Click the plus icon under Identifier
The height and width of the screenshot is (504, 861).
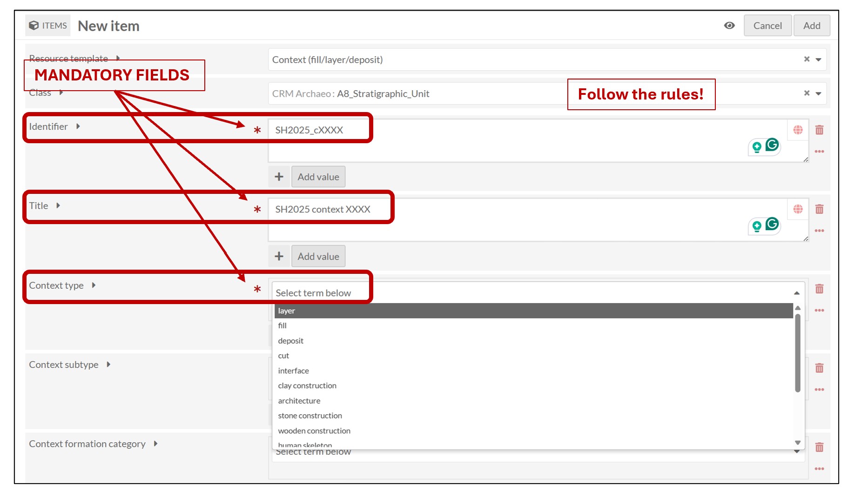tap(279, 177)
